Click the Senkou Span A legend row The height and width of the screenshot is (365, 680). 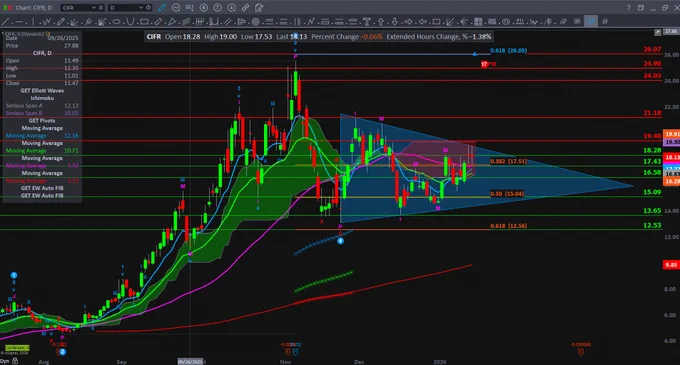point(42,105)
